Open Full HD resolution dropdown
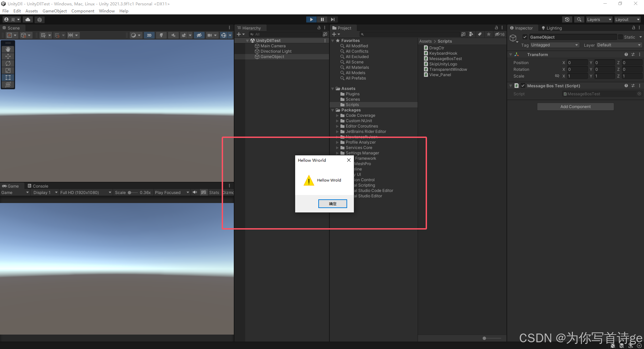This screenshot has height=349, width=644. click(86, 192)
